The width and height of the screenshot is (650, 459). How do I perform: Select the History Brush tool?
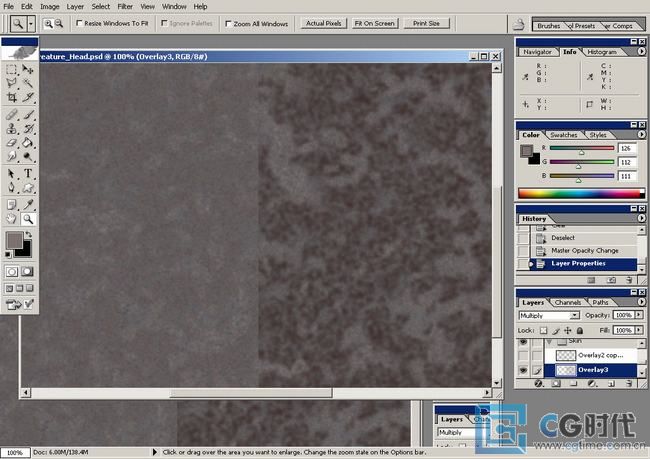[x=27, y=129]
